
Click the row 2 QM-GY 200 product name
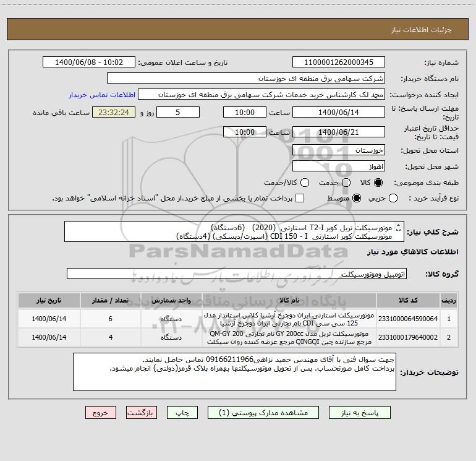pos(289,338)
